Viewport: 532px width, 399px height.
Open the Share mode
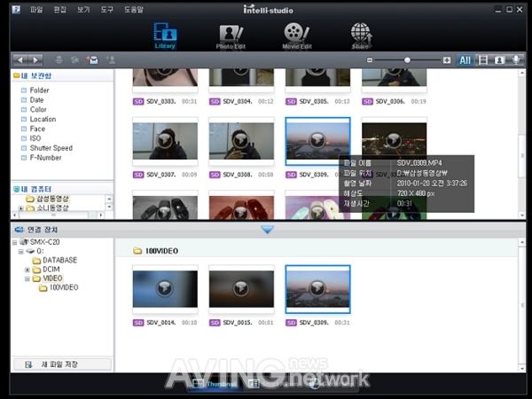pyautogui.click(x=361, y=36)
